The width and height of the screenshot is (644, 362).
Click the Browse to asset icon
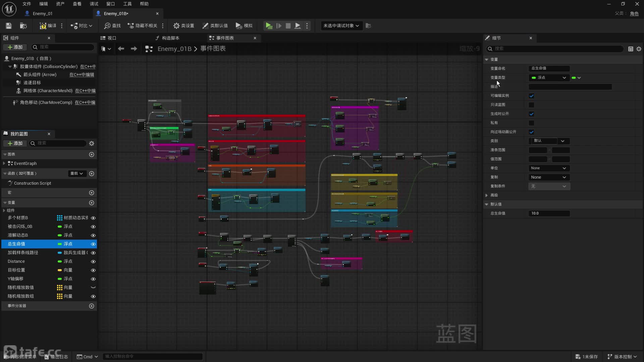point(23,26)
